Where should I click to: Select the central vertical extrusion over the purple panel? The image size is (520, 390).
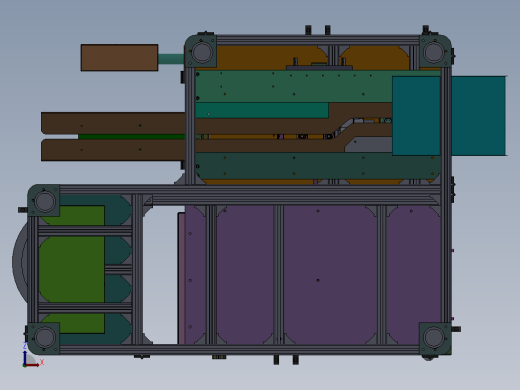[279, 275]
